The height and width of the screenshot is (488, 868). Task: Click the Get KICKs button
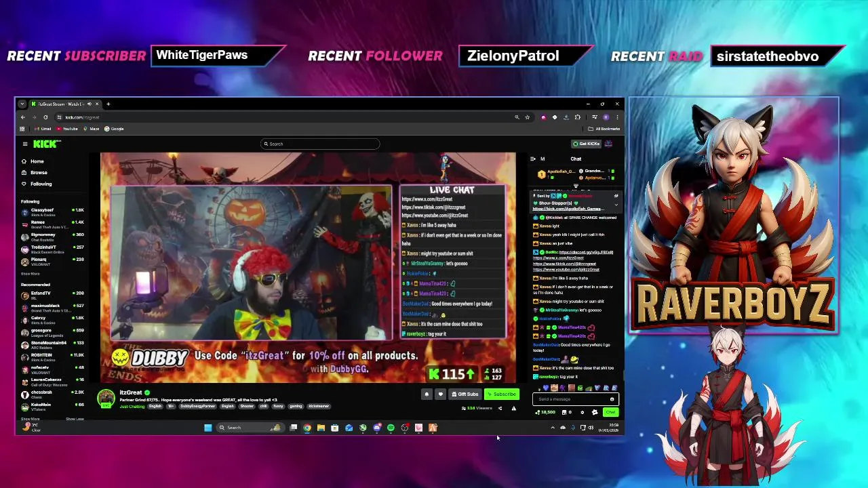click(x=586, y=144)
